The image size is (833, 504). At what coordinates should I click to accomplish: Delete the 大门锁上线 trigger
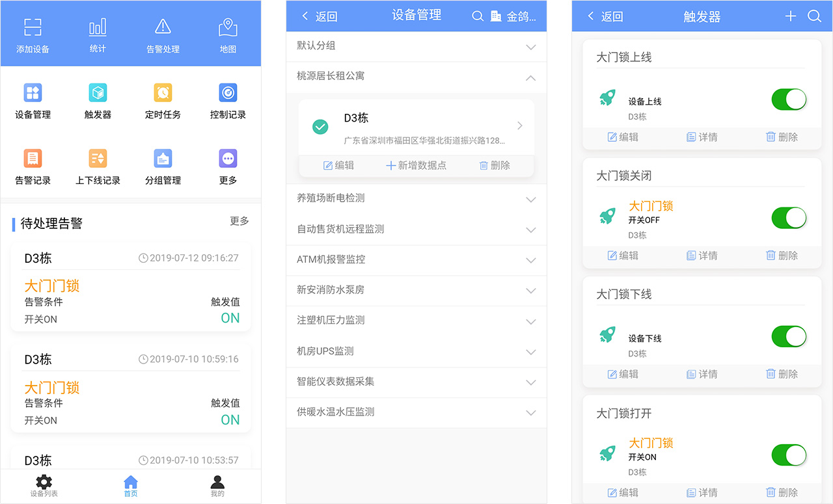click(x=782, y=137)
